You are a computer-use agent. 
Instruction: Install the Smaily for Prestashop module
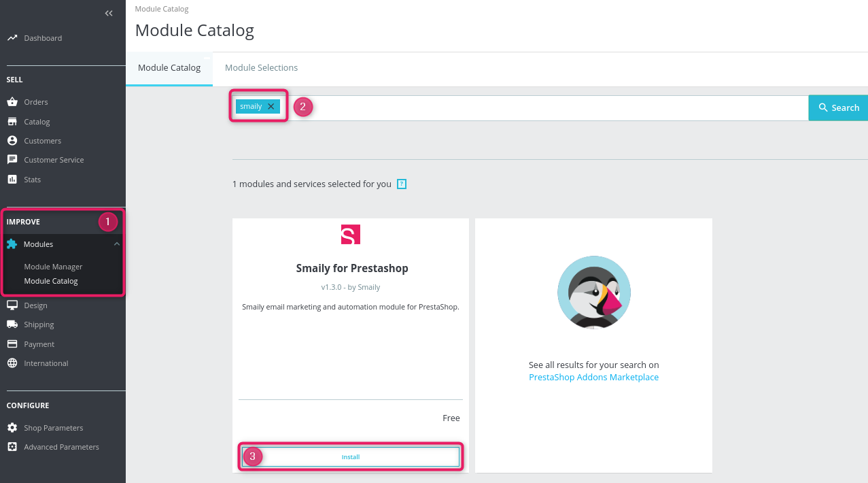click(351, 456)
